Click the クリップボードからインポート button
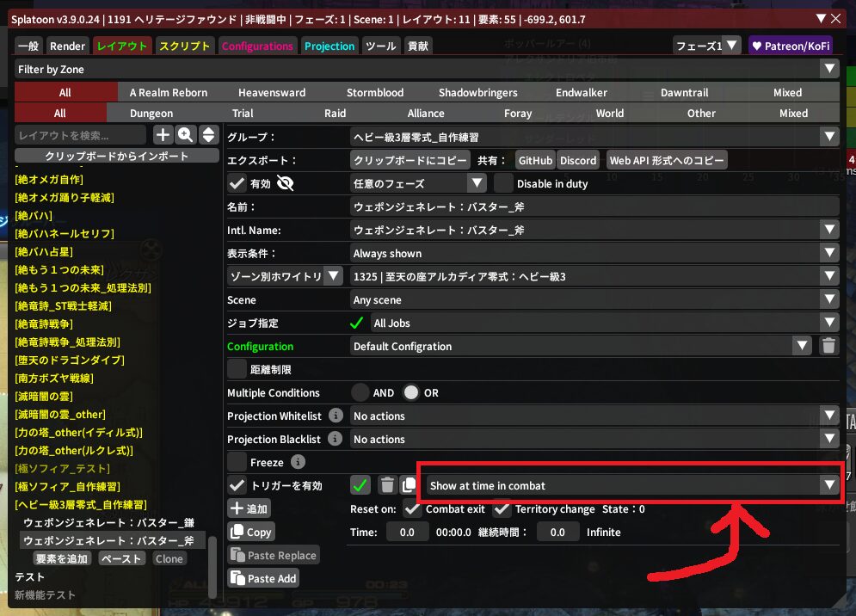856x616 pixels. click(116, 156)
